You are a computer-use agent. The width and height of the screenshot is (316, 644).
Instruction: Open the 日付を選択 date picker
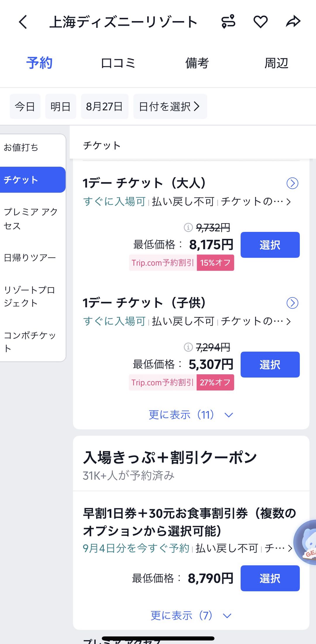tap(170, 107)
